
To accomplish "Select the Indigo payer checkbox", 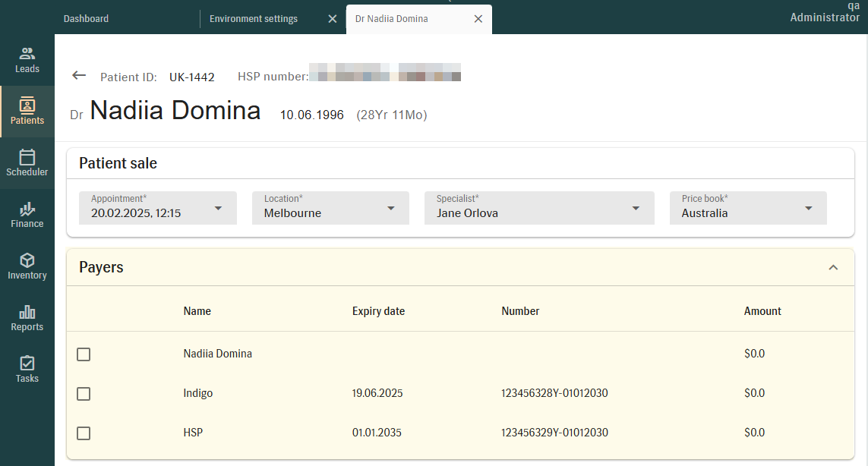I will point(84,394).
